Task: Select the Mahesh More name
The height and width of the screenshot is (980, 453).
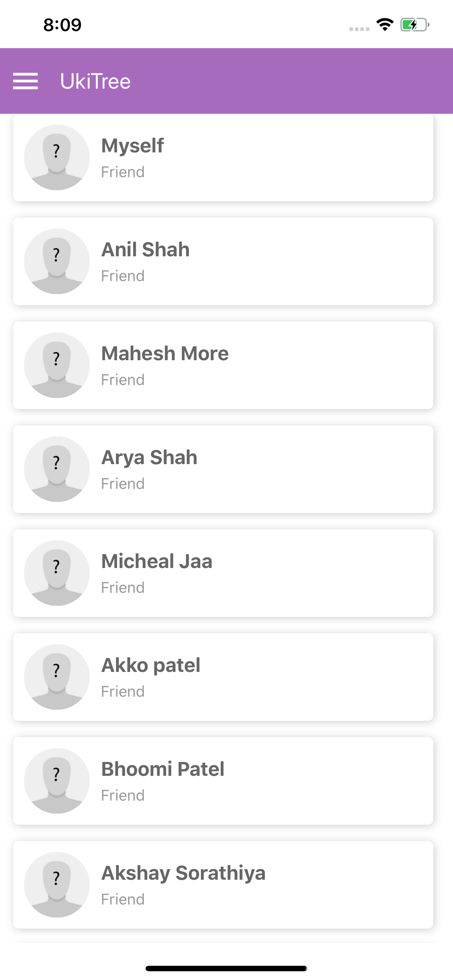Action: click(165, 353)
